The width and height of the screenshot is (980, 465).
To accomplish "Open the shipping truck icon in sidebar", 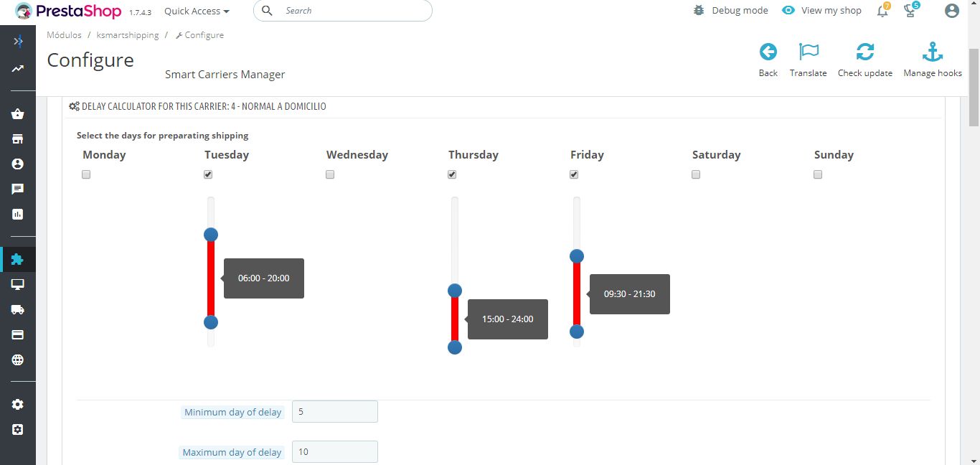I will [x=18, y=309].
